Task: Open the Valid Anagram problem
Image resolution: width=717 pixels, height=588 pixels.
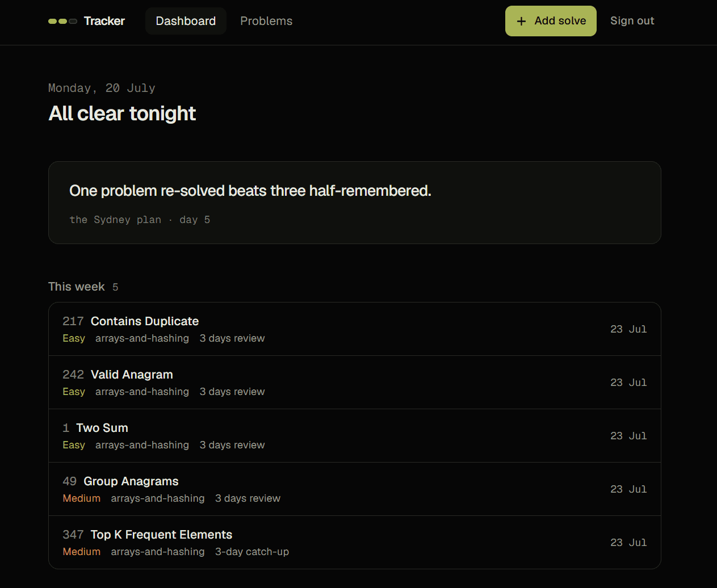Action: point(355,383)
